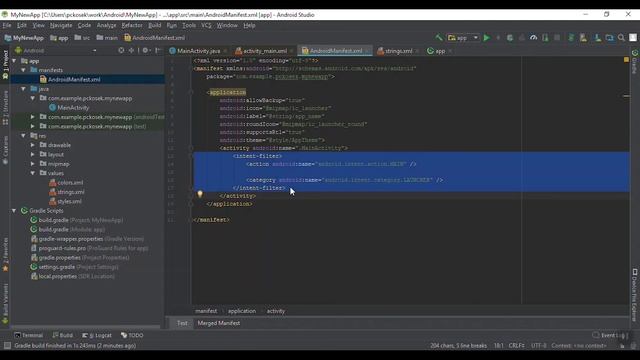Open Project Structure icon in toolbar
640x360 pixels.
609,38
